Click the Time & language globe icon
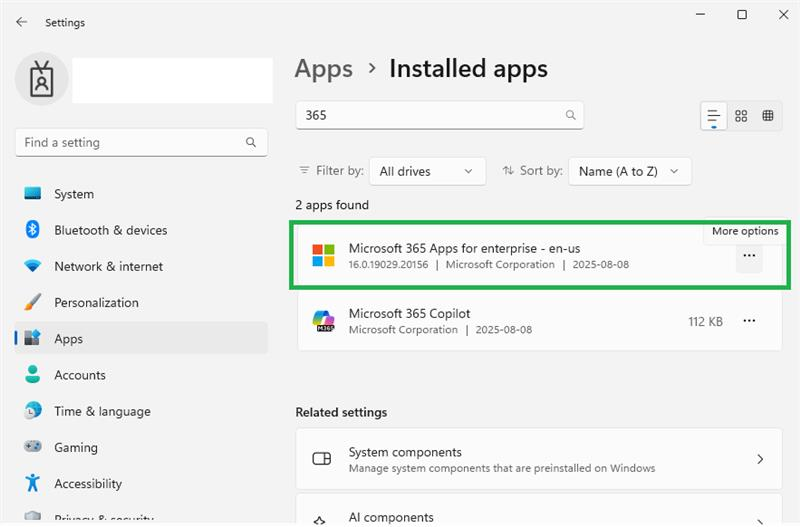Viewport: 800px width, 527px height. tap(33, 410)
